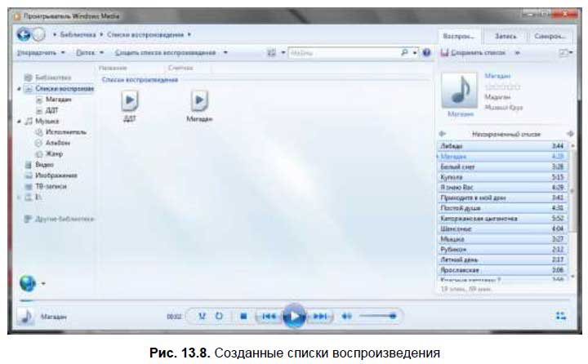
Task: Open the list options icon
Action: (565, 53)
